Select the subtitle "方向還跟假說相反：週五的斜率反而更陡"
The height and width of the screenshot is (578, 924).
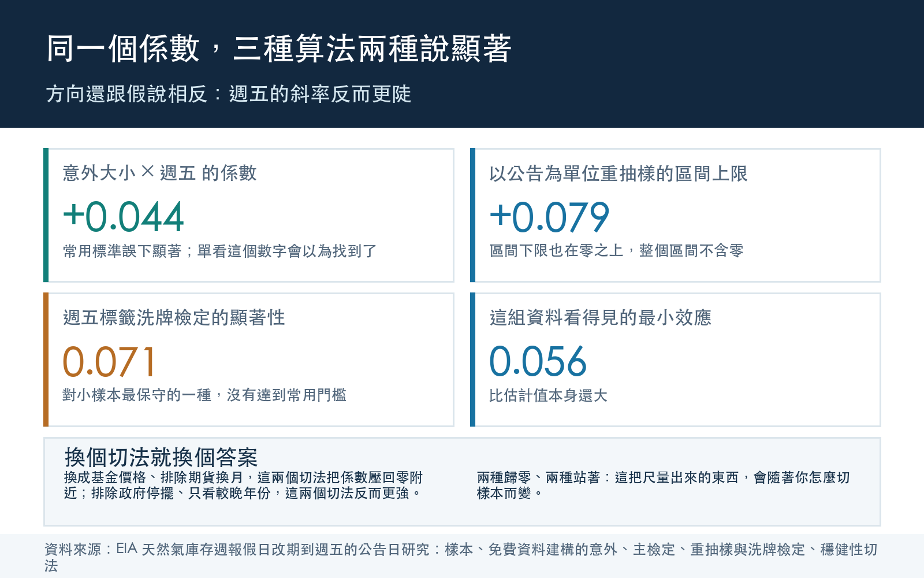[x=229, y=94]
